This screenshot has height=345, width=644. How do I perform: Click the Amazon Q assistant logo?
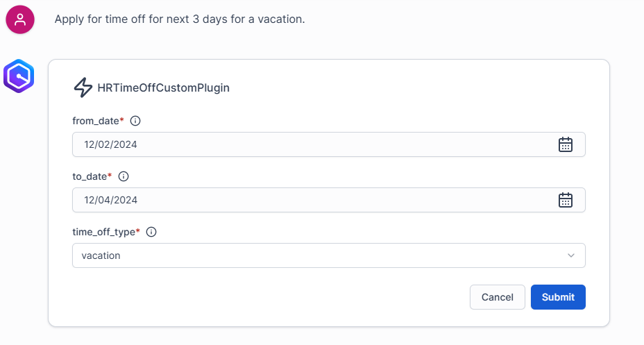(x=19, y=76)
